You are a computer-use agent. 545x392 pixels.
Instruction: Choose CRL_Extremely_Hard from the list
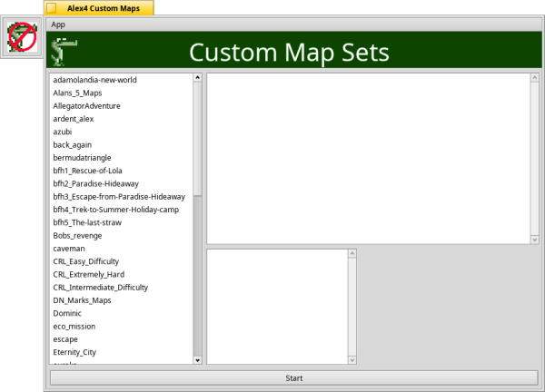click(x=89, y=274)
